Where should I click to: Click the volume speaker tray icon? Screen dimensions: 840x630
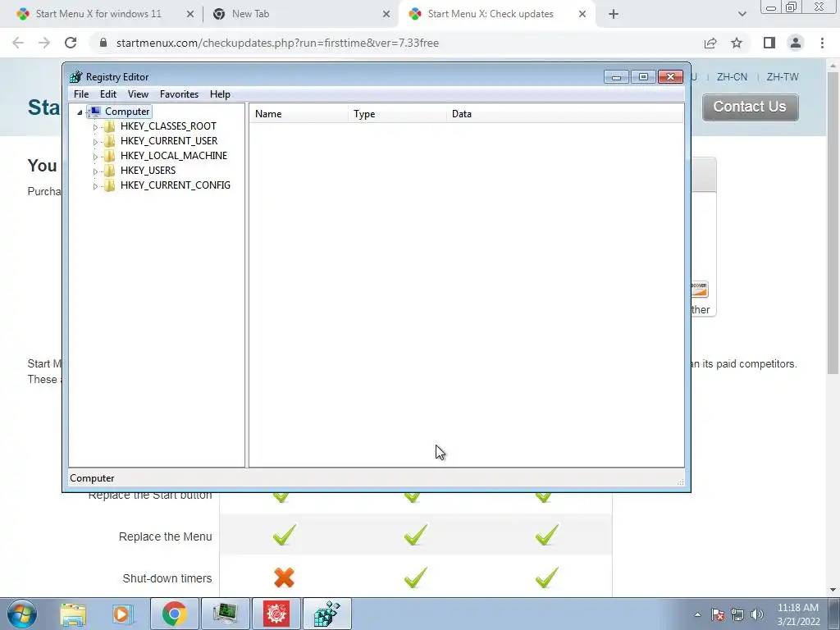tap(757, 614)
